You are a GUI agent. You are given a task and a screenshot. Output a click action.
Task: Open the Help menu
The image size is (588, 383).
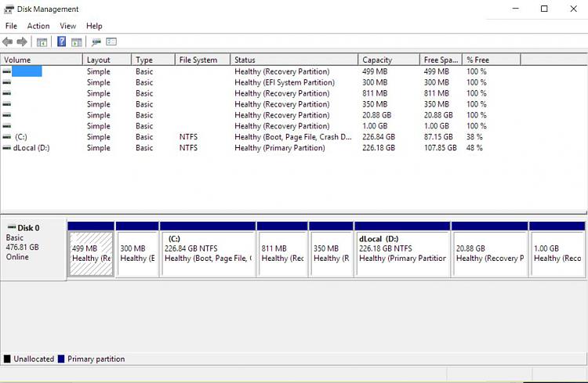94,26
